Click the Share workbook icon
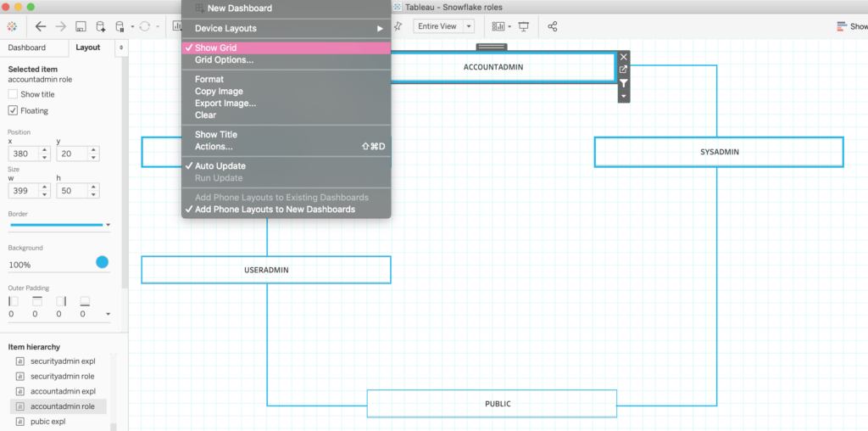 click(x=553, y=26)
